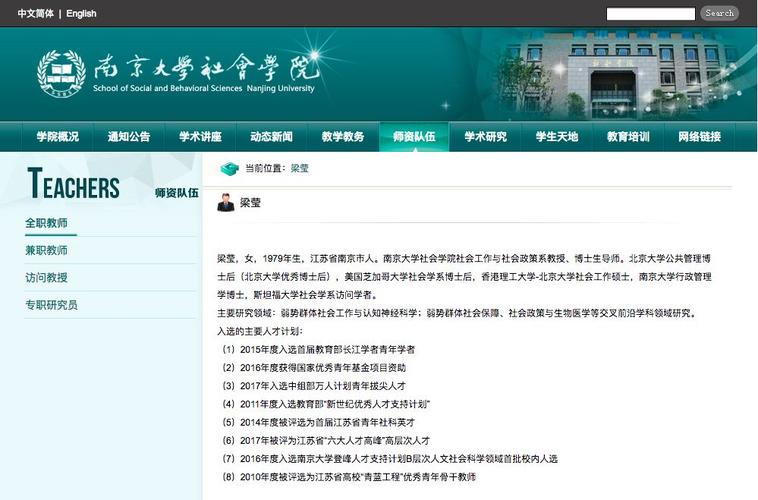This screenshot has width=758, height=500.
Task: Click the '主要研究领域' paragraph line
Action: (x=457, y=313)
